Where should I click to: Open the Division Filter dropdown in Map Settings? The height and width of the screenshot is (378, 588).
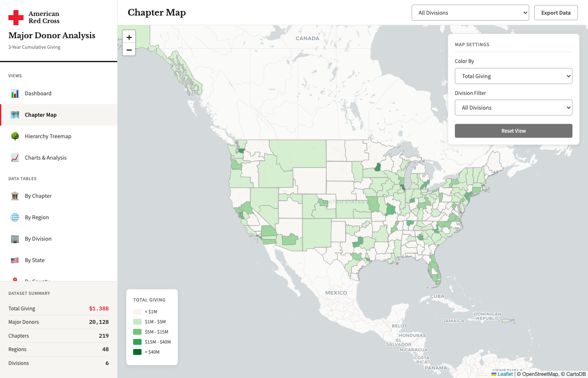pos(513,108)
